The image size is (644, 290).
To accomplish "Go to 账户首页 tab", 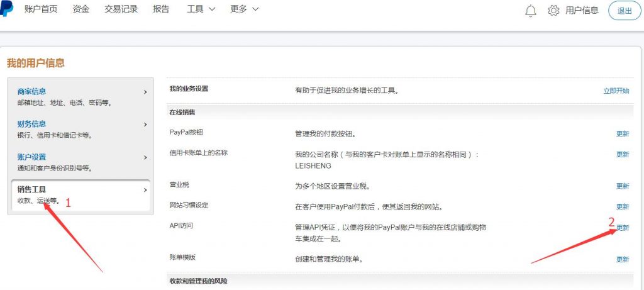I will pyautogui.click(x=41, y=9).
